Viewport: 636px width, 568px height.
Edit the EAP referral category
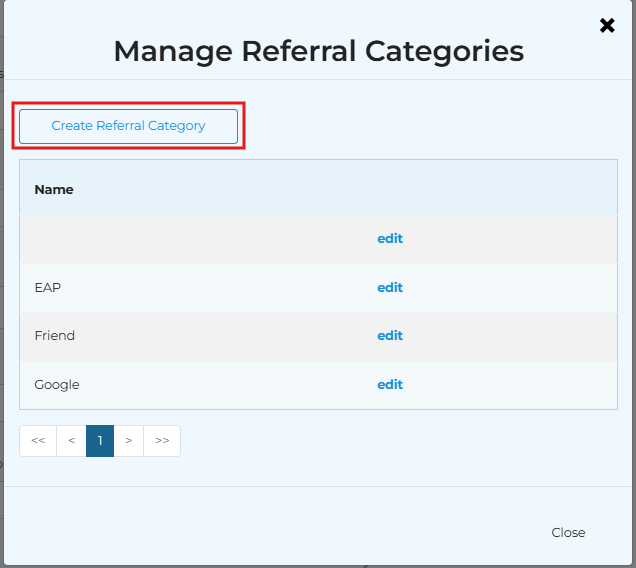(390, 288)
